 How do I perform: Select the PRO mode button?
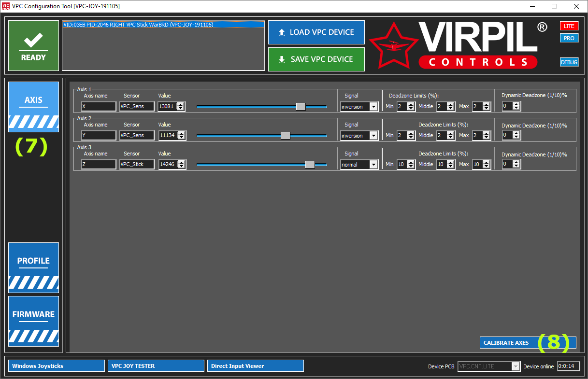click(569, 38)
